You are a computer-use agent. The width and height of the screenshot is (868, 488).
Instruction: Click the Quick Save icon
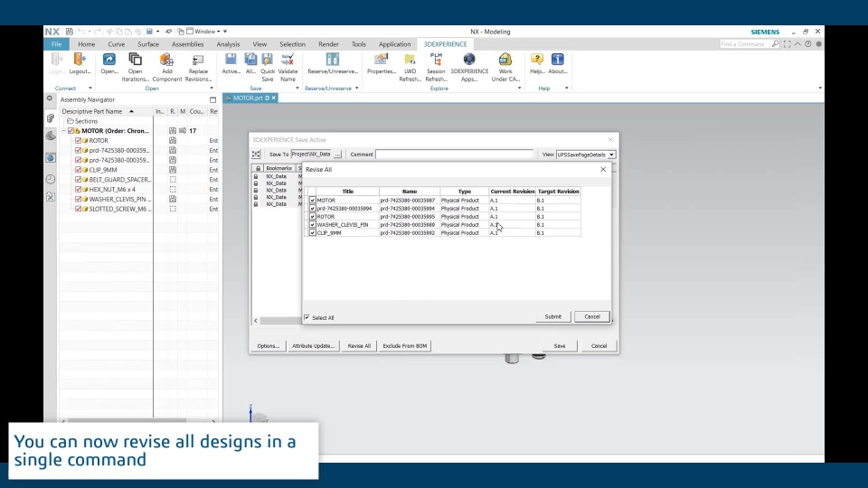(268, 60)
